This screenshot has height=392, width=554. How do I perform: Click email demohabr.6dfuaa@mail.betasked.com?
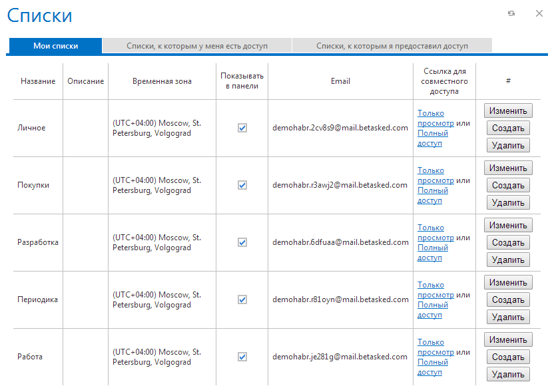340,242
